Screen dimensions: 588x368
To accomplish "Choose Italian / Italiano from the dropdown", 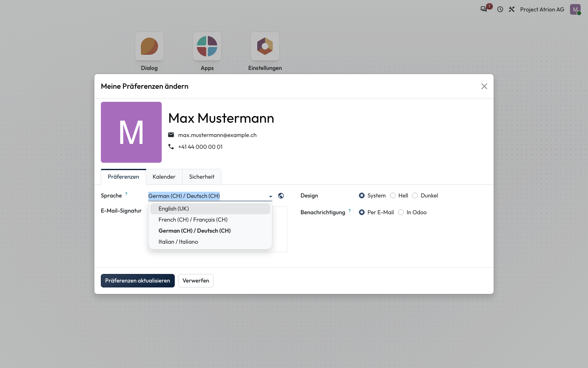I will coord(210,242).
